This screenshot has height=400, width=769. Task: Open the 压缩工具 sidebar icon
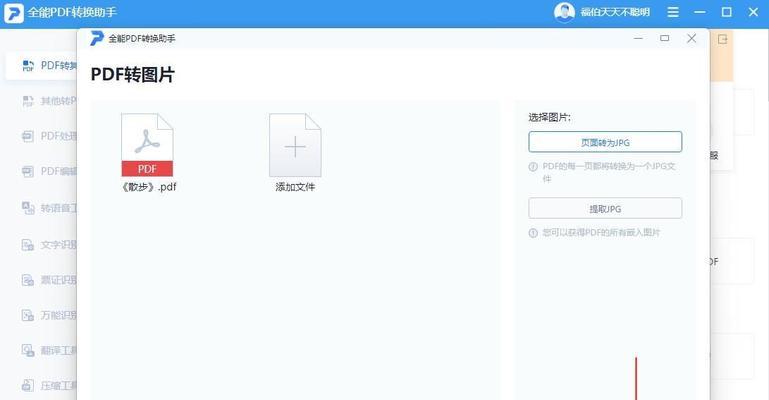coord(28,386)
